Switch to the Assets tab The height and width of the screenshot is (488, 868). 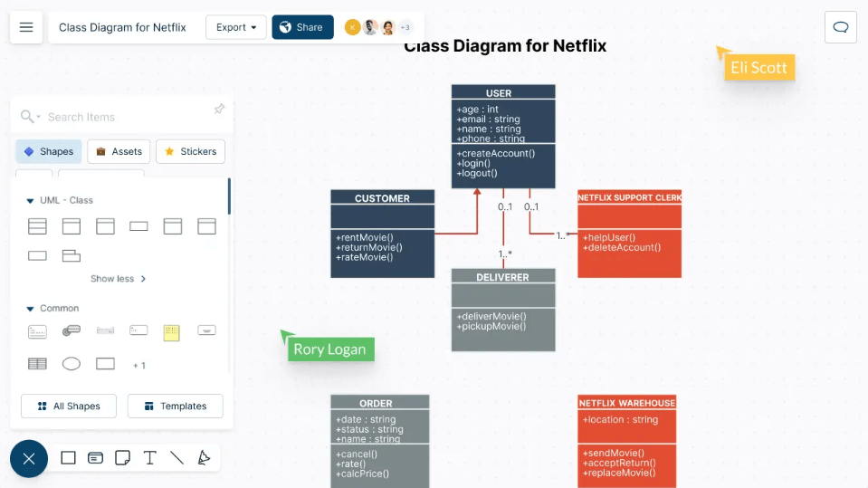(x=119, y=151)
